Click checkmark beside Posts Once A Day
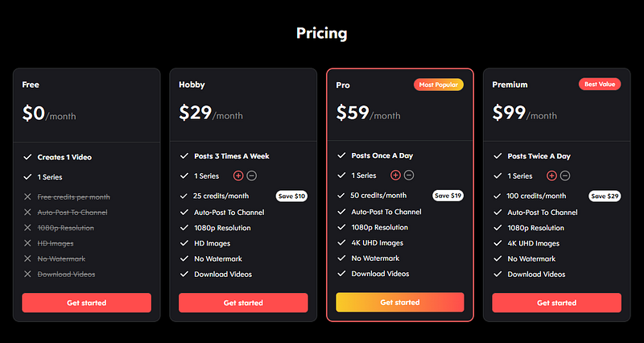644x343 pixels. pyautogui.click(x=341, y=155)
